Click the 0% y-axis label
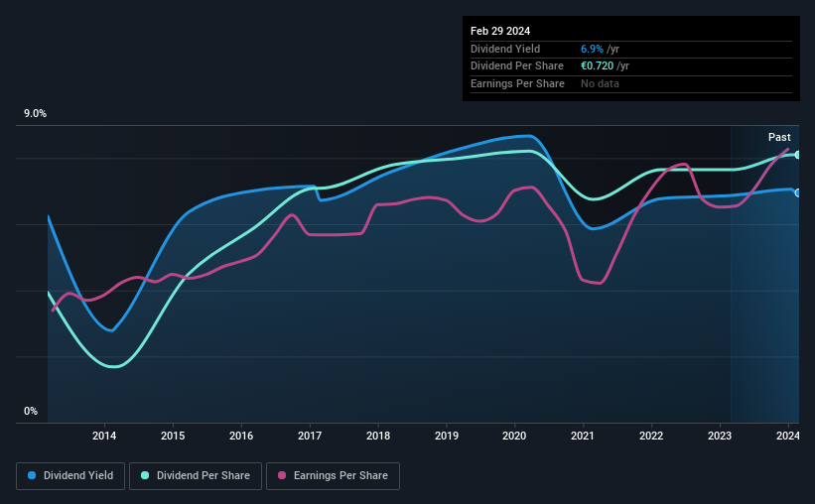 pos(31,411)
